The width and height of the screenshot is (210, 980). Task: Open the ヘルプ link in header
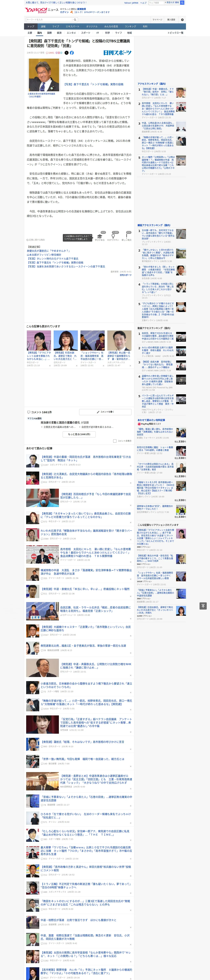pos(143,3)
